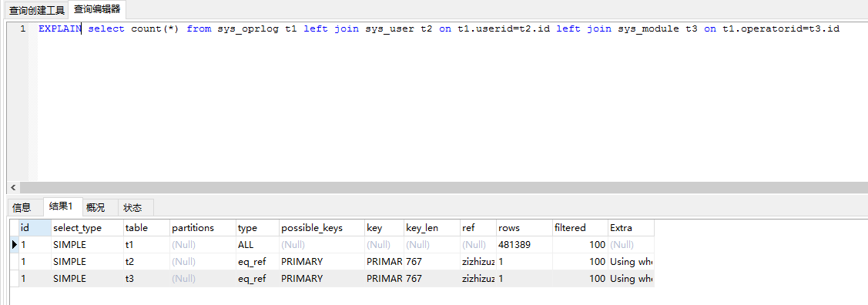Switch to the 查询创建工具 tab
The image size is (868, 305).
36,9
